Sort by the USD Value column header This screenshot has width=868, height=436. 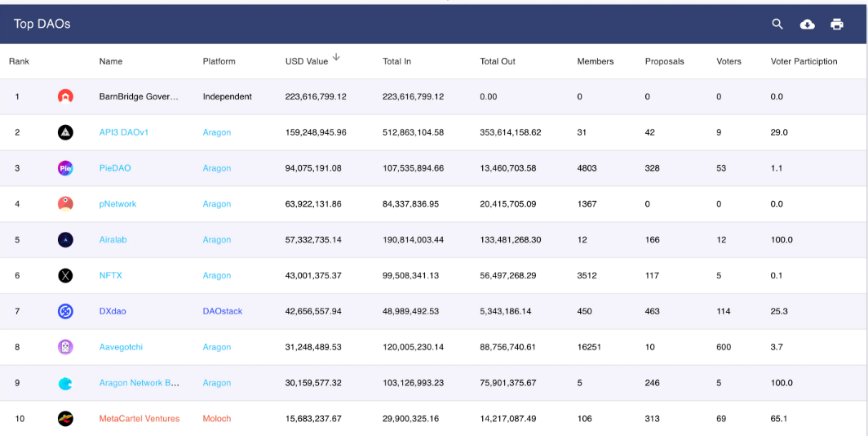point(307,61)
